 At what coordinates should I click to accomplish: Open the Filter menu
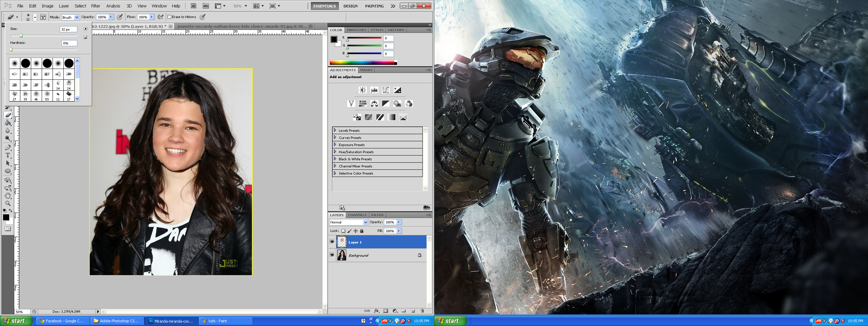96,6
